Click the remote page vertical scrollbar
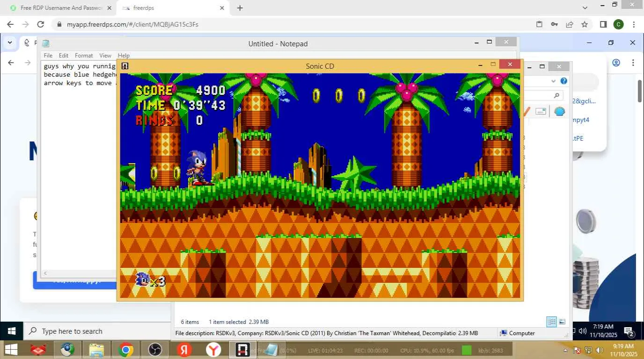 (x=640, y=91)
